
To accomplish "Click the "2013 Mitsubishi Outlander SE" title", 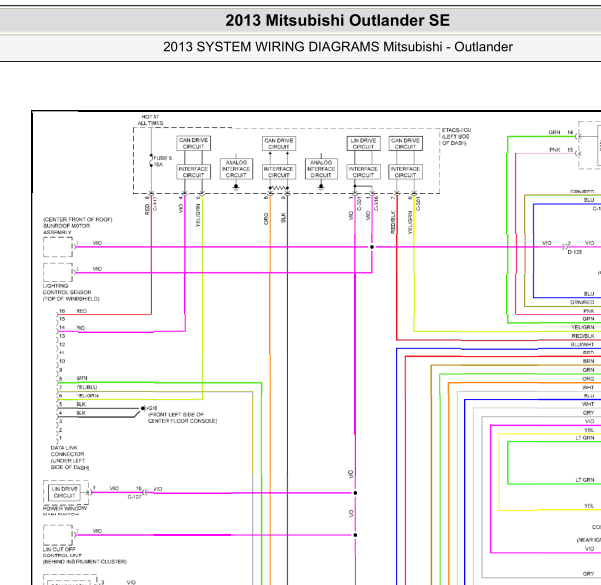I will (x=337, y=20).
